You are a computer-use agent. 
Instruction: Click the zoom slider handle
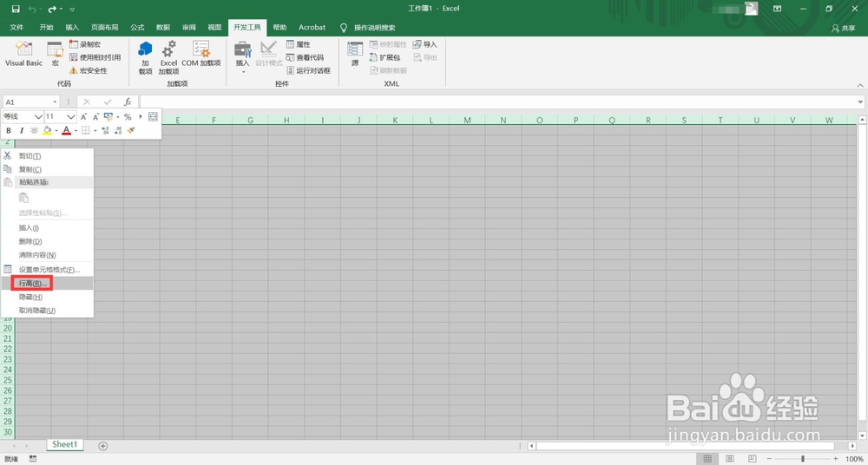[x=803, y=459]
